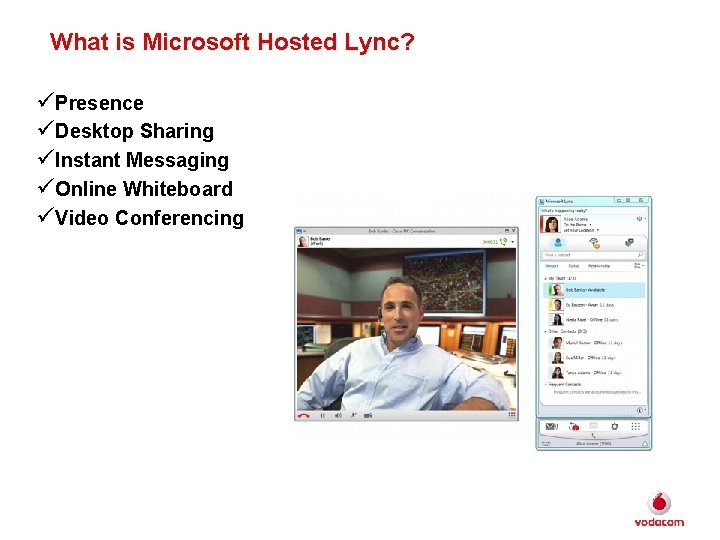Click the warning triangle icon at bottom right

644,444
